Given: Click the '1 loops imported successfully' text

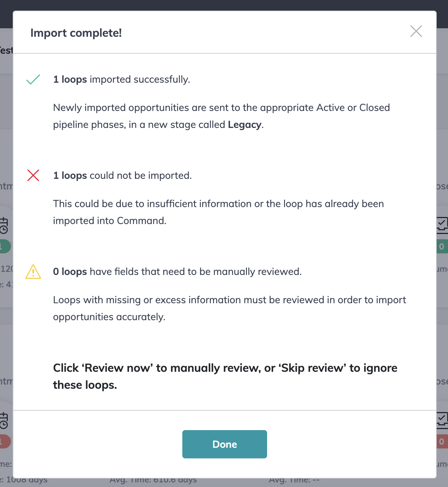Looking at the screenshot, I should point(122,80).
